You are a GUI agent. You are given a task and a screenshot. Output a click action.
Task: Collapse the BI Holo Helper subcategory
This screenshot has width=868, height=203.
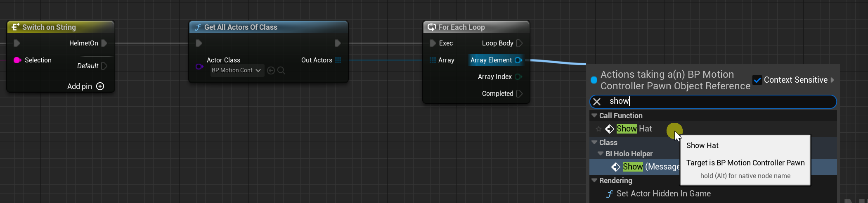point(601,154)
